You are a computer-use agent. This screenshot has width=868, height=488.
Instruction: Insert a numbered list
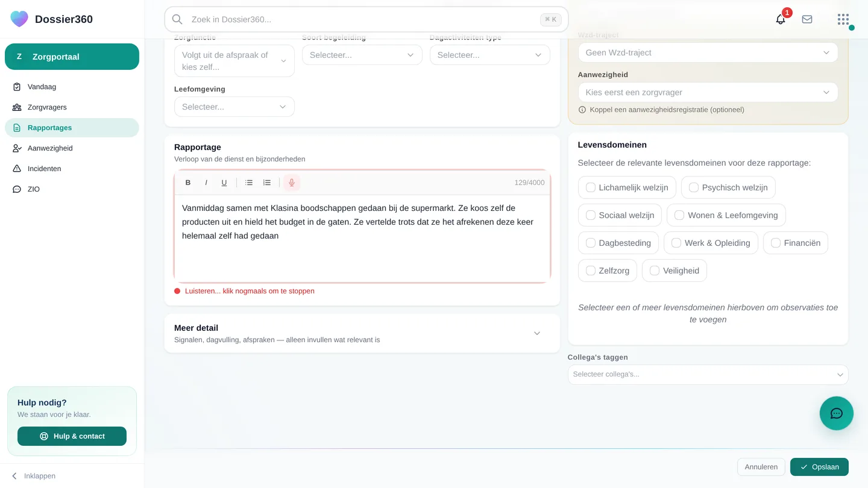tap(267, 183)
